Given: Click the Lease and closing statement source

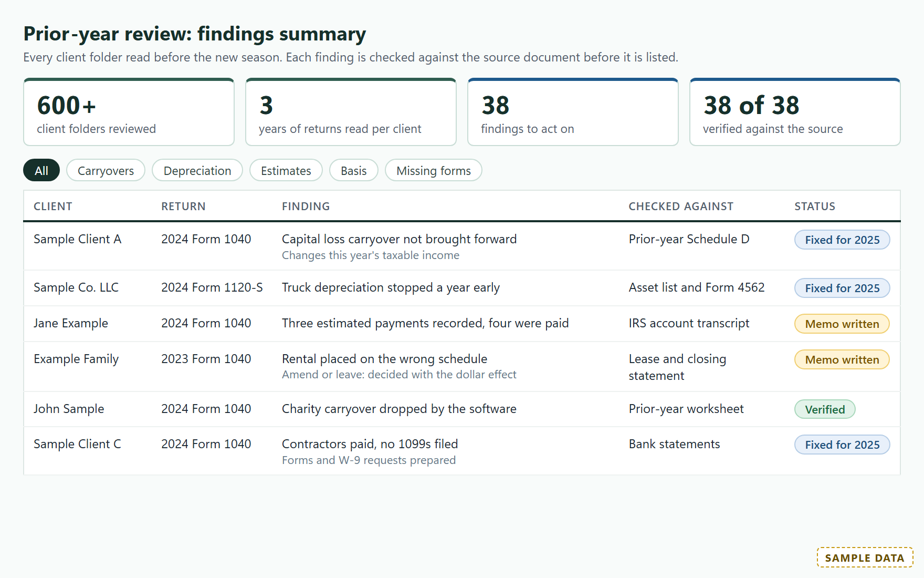Looking at the screenshot, I should (677, 367).
